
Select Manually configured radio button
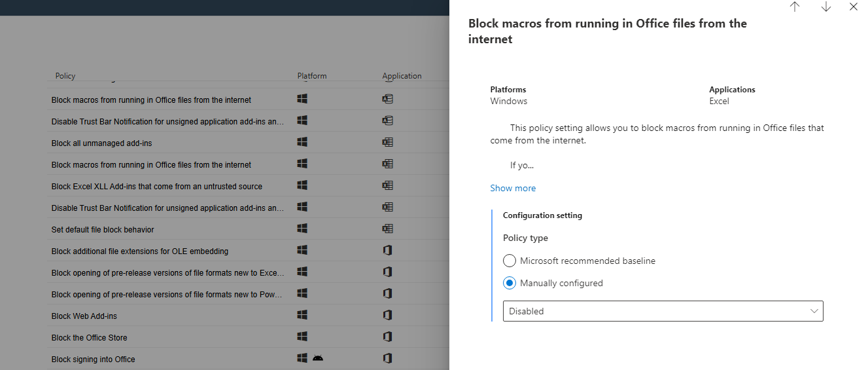point(510,283)
